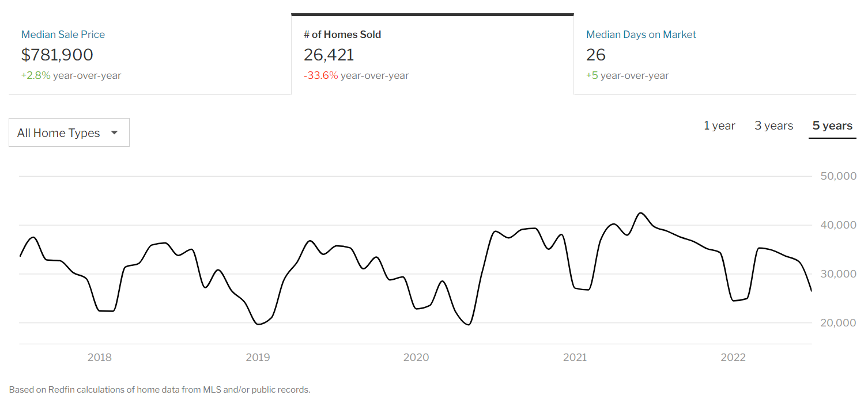The image size is (868, 403).
Task: View the 1 year chart range
Action: click(x=719, y=126)
